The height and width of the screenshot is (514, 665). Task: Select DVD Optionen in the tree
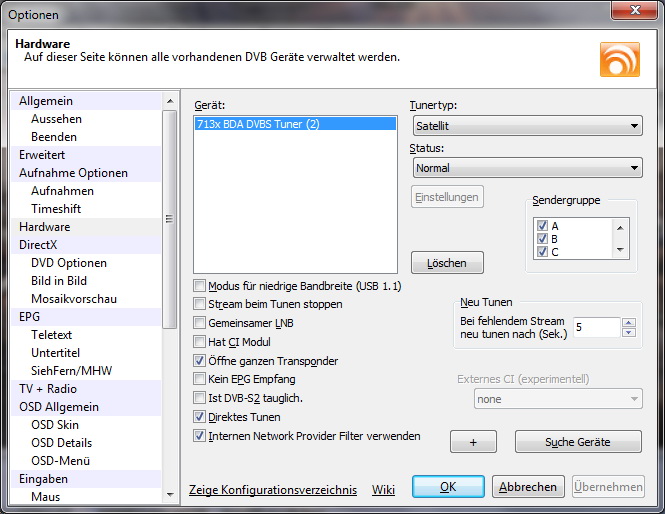pos(86,263)
